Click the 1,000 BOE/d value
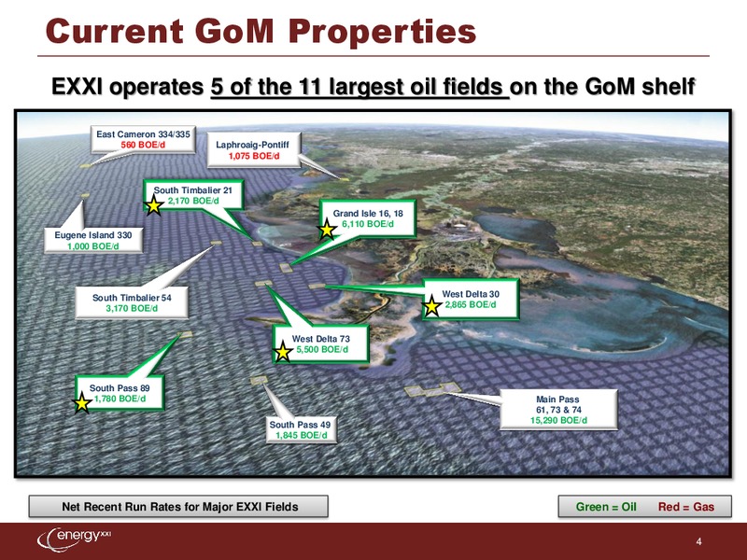 pyautogui.click(x=92, y=246)
